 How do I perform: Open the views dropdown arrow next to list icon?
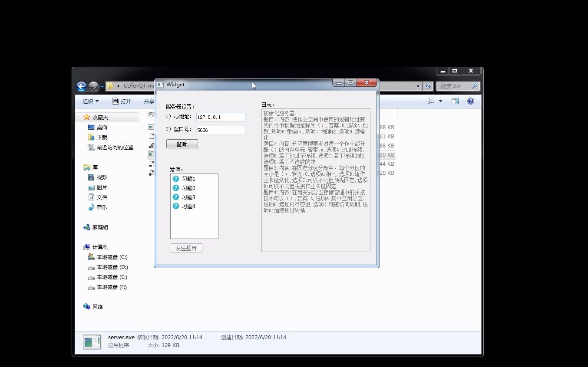click(x=440, y=101)
